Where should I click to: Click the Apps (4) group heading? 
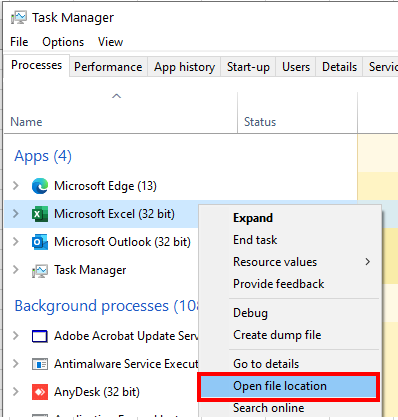tap(43, 156)
